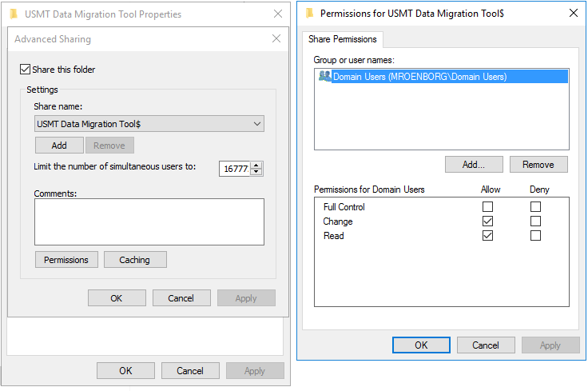Click Add button under Share name
Screen dimensions: 588x391
(59, 146)
